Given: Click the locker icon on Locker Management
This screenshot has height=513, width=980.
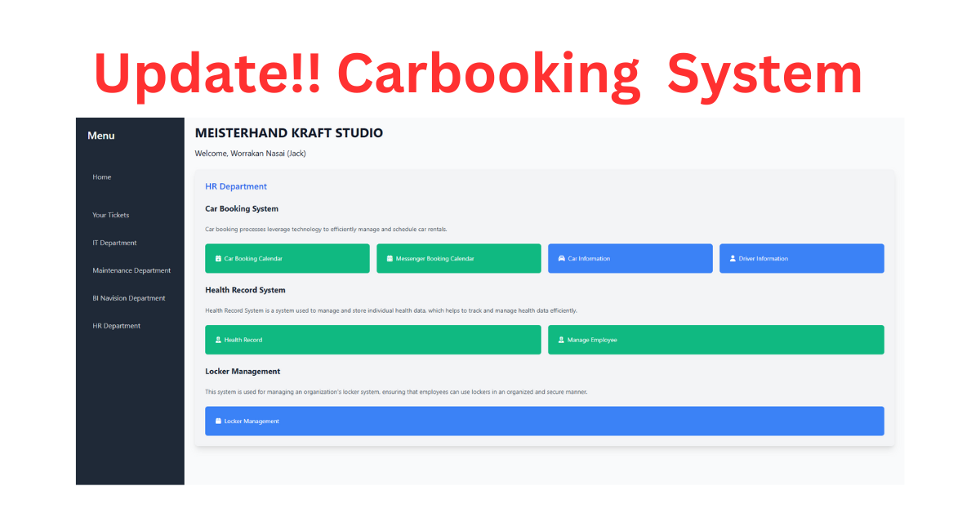Looking at the screenshot, I should point(218,422).
